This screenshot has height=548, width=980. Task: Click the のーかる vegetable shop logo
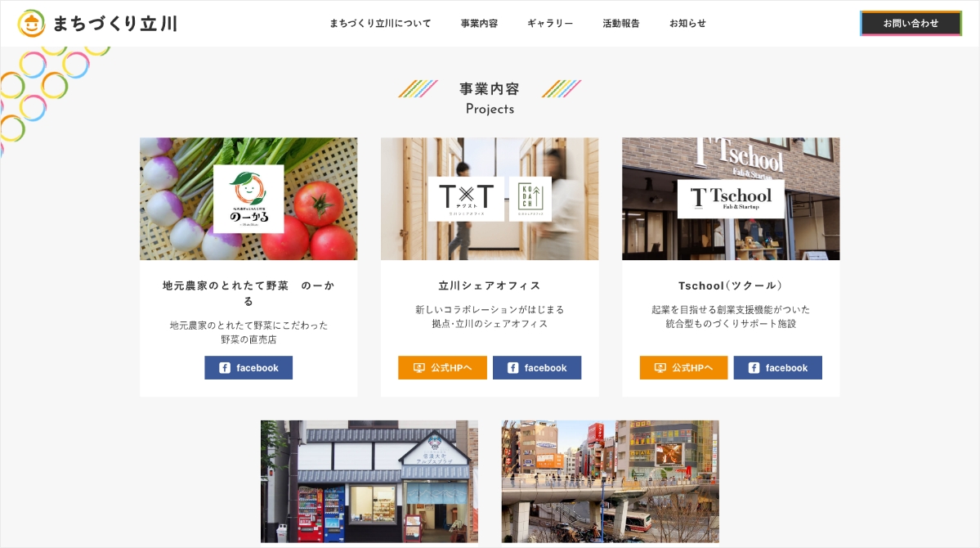248,199
